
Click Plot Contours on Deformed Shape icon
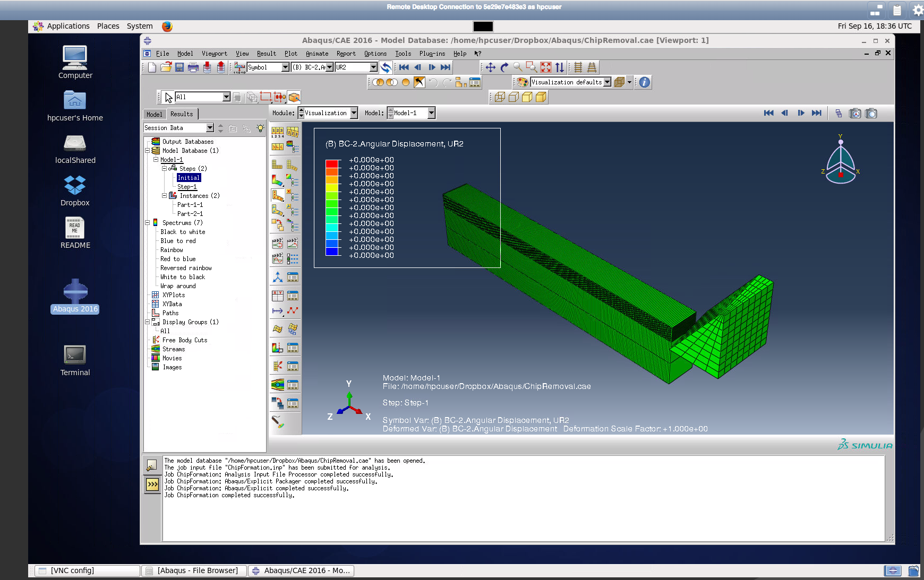(277, 180)
